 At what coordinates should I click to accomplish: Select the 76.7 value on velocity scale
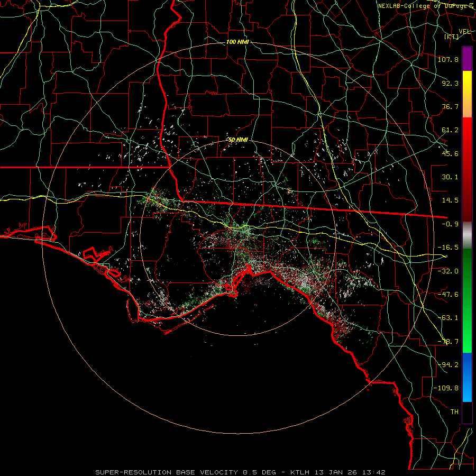coord(450,106)
